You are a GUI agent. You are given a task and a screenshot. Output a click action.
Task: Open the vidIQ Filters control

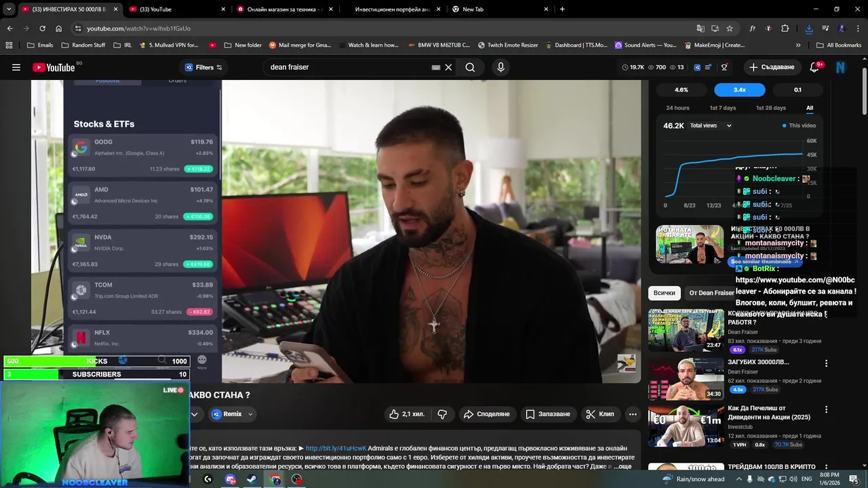203,67
